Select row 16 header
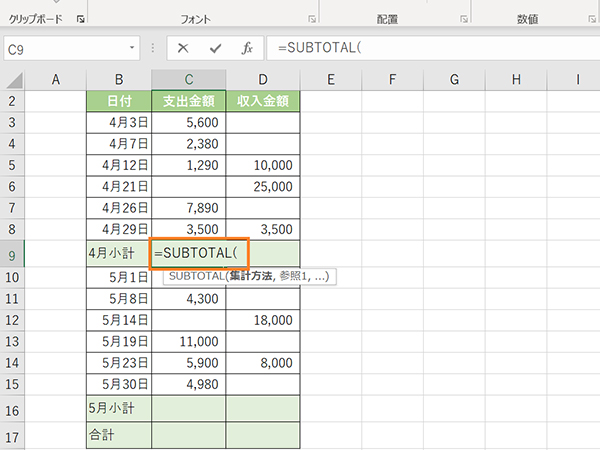The height and width of the screenshot is (450, 600). point(12,409)
